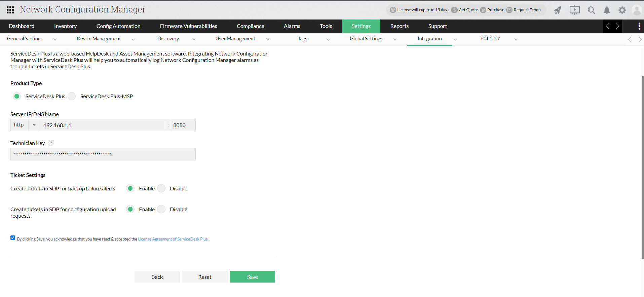Open the Technician Key help icon
The image size is (644, 297).
point(51,143)
